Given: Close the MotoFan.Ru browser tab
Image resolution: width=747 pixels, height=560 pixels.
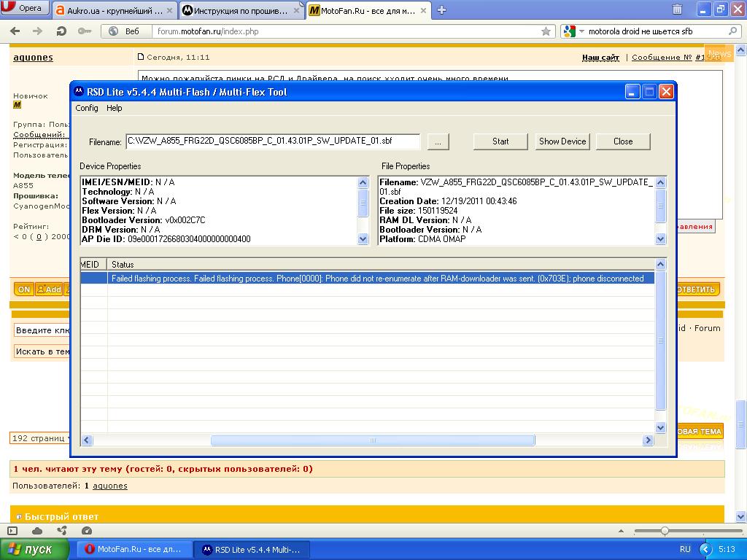Looking at the screenshot, I should pos(423,10).
